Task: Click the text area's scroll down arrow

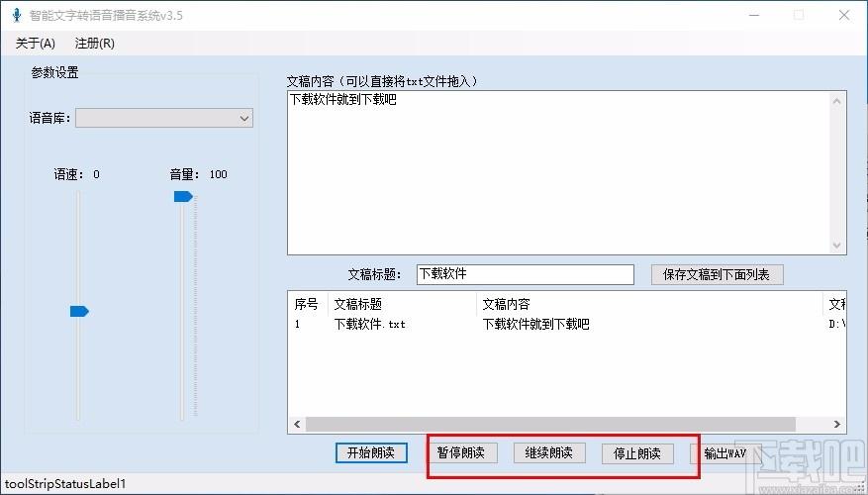Action: 836,246
